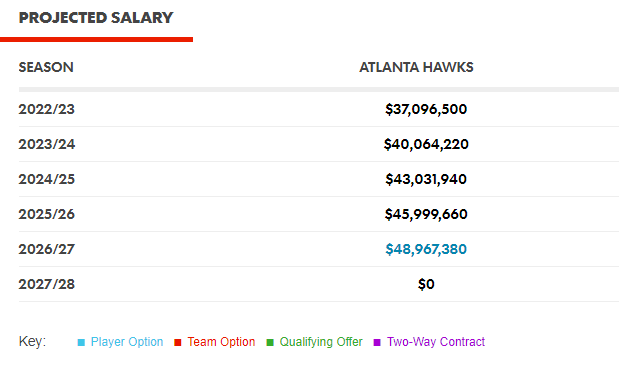
Task: Click the 2023/24 season row
Action: [319, 144]
